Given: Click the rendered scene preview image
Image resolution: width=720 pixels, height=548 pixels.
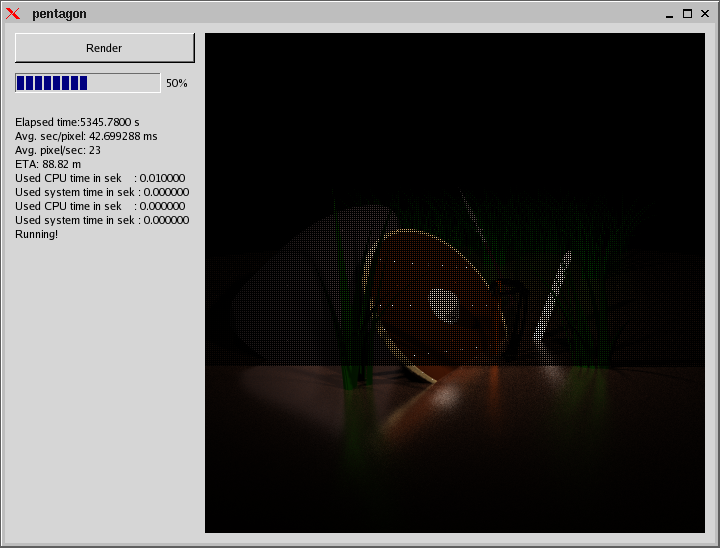Looking at the screenshot, I should [455, 282].
